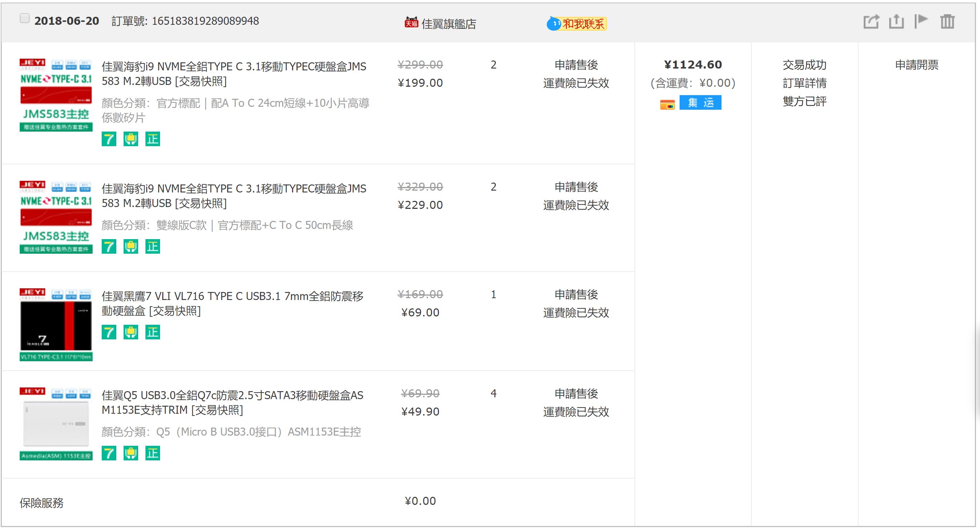Screen dimensions: 980x530
Task: Click the shield guarantee icon on ¥229.00 item
Action: [x=131, y=246]
